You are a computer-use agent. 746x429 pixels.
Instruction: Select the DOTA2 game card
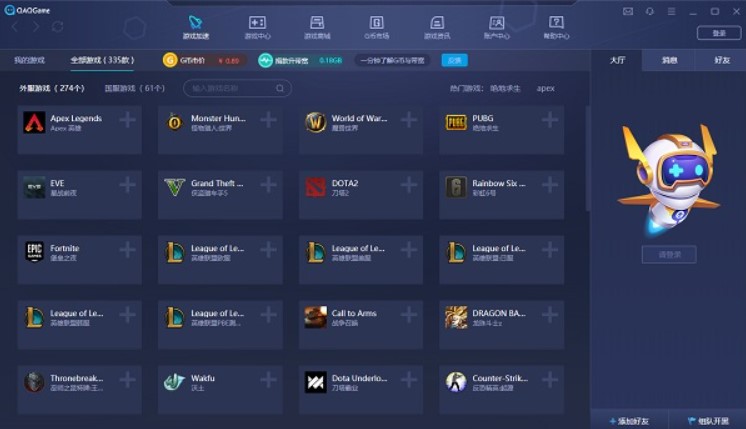(x=361, y=195)
